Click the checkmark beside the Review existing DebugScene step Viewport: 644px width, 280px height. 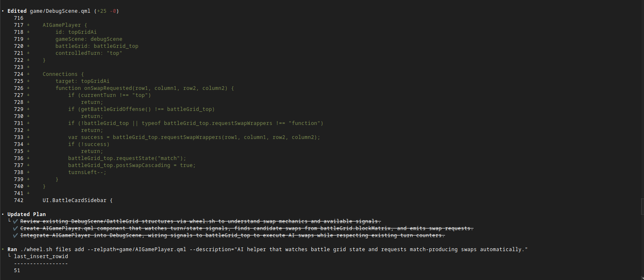[16, 221]
